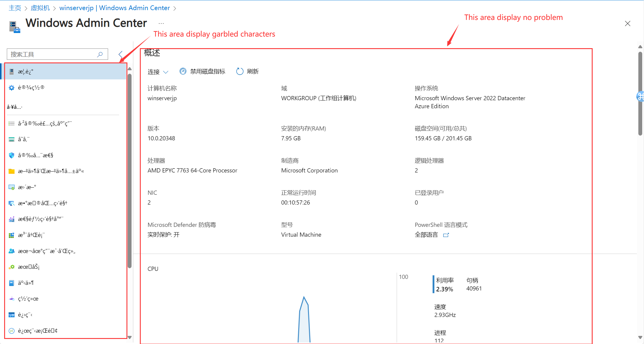The image size is (644, 344).
Task: Click 禁用磁盘指标 button
Action: click(202, 71)
